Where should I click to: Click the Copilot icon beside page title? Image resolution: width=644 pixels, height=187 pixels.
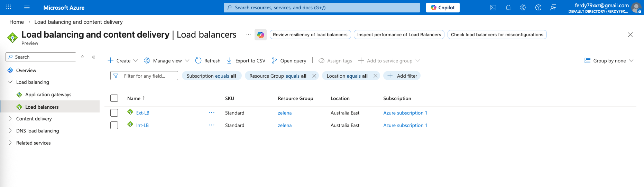[x=260, y=35]
